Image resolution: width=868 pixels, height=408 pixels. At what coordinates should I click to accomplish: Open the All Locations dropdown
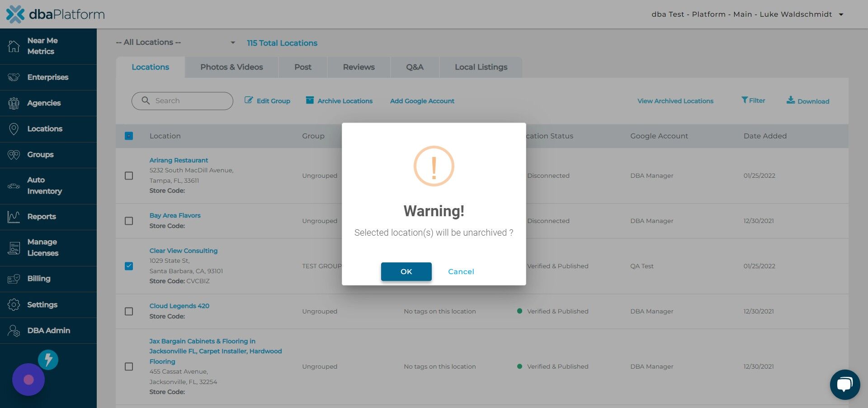(176, 42)
